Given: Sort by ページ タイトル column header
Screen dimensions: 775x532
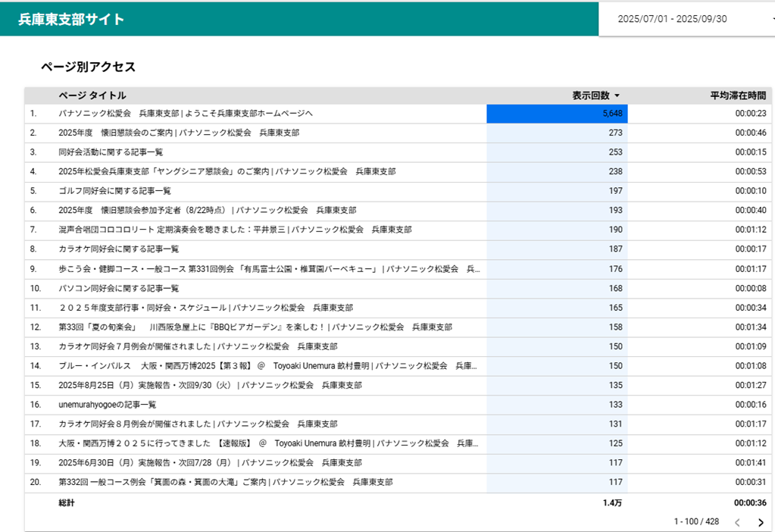Looking at the screenshot, I should pos(92,95).
